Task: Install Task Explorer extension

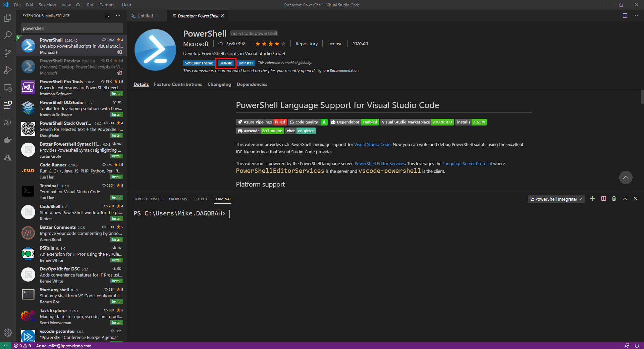Action: (117, 322)
